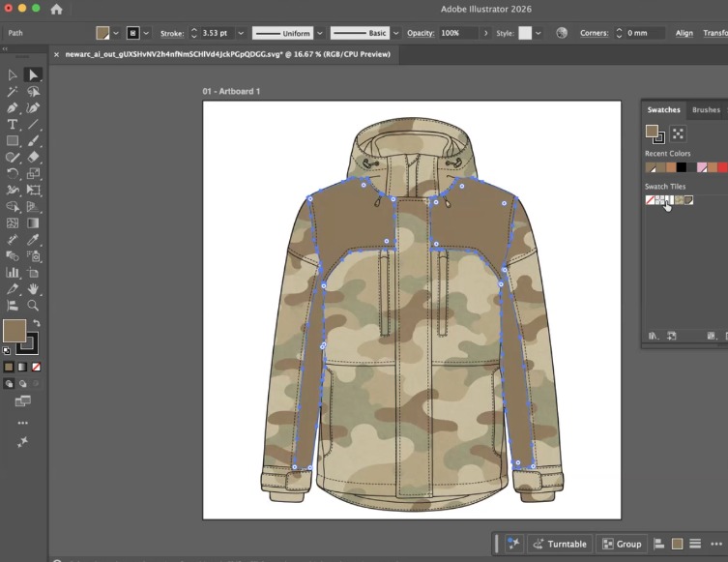Expand the Opacity arrow

point(485,34)
